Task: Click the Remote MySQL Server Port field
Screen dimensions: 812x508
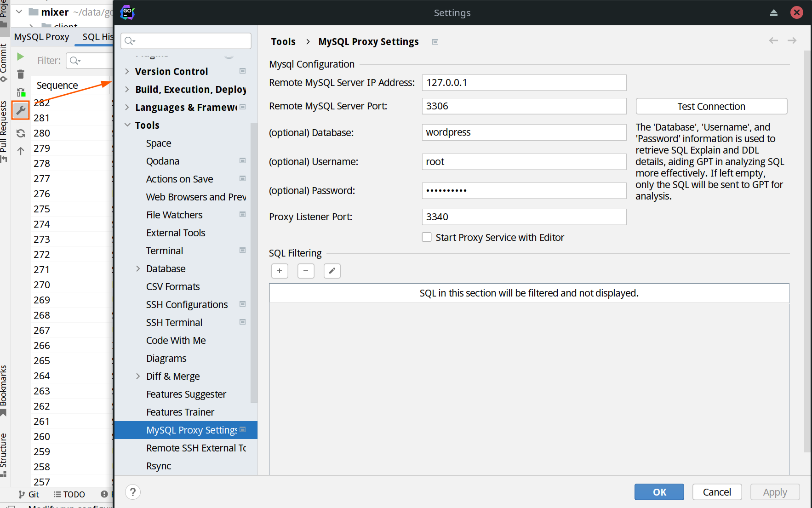Action: (x=524, y=106)
